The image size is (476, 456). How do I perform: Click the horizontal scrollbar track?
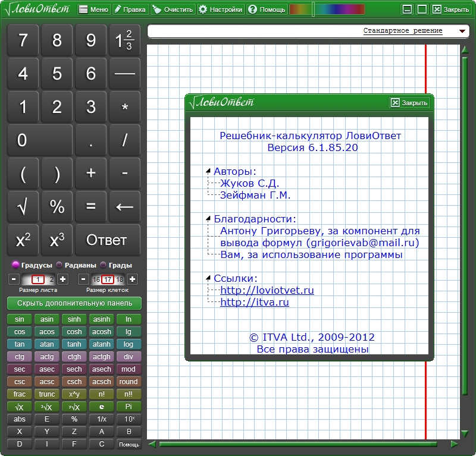[297, 445]
